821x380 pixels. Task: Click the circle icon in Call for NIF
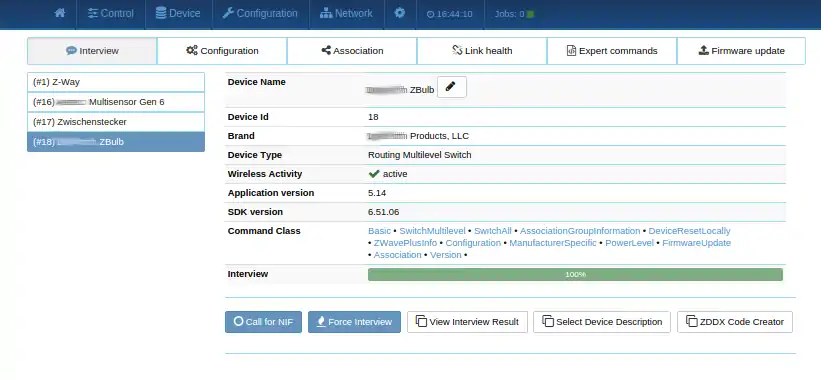(x=238, y=321)
